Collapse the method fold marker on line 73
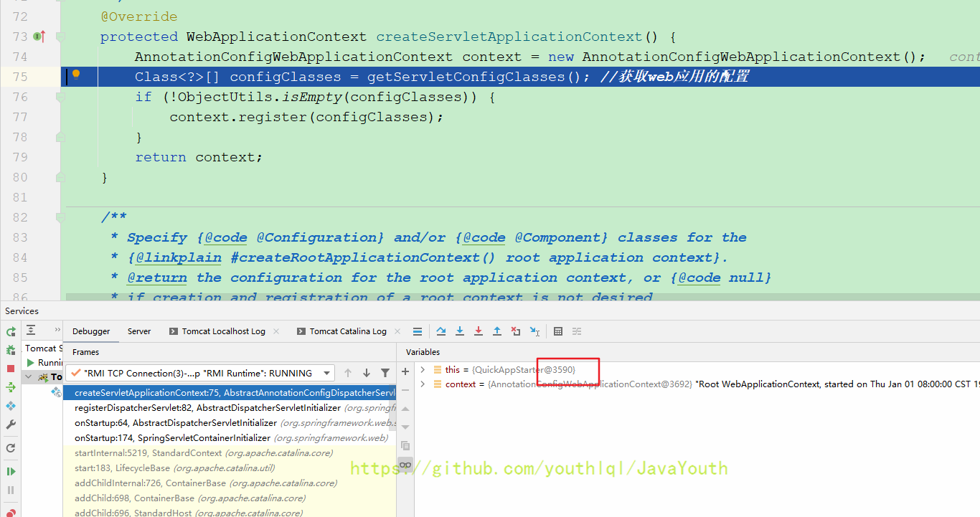 click(60, 37)
